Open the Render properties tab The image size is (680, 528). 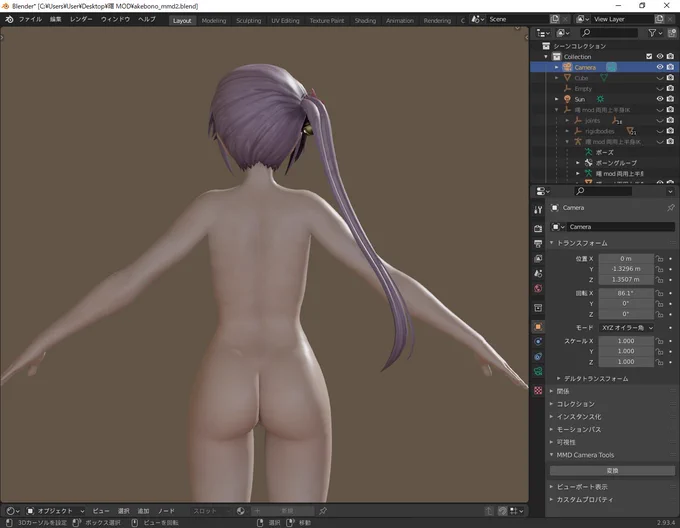(538, 228)
